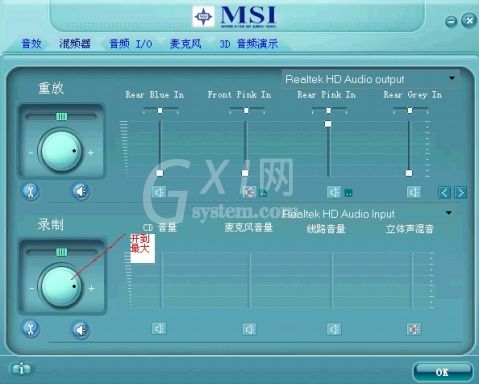Click Rear Blue In balance slider

160,110
